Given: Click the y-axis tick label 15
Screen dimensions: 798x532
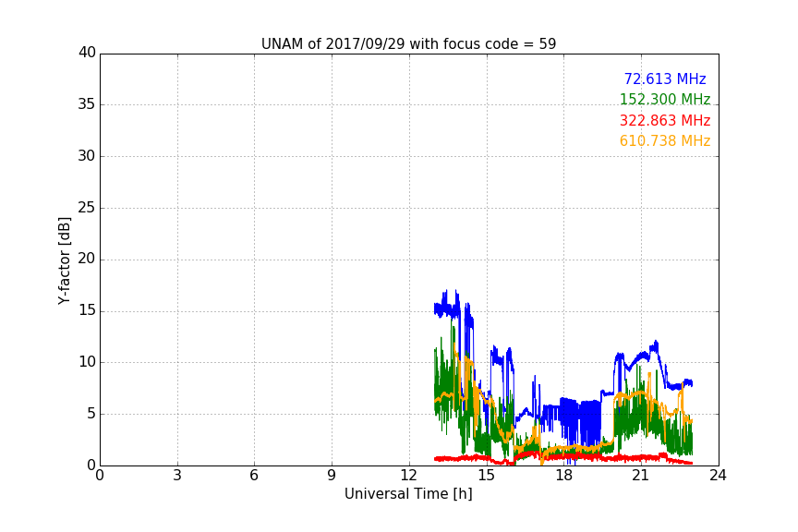Looking at the screenshot, I should (87, 310).
